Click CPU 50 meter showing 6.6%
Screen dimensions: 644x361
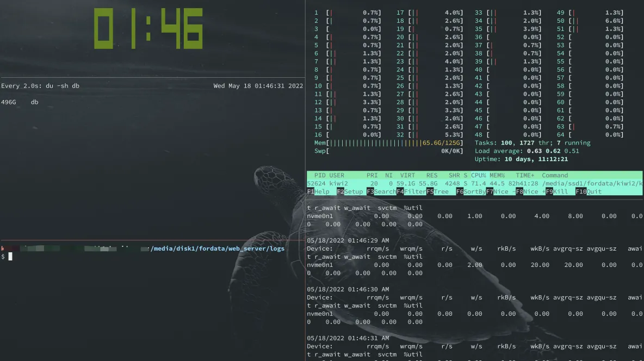coord(590,21)
